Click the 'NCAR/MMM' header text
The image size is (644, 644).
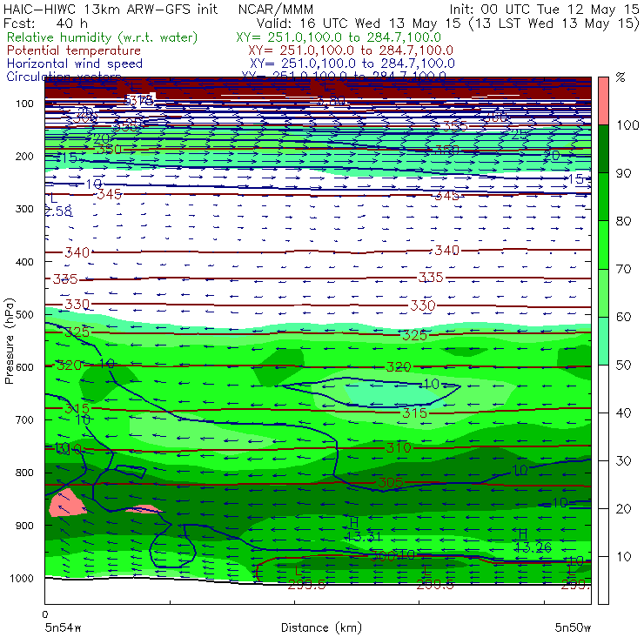pos(276,10)
